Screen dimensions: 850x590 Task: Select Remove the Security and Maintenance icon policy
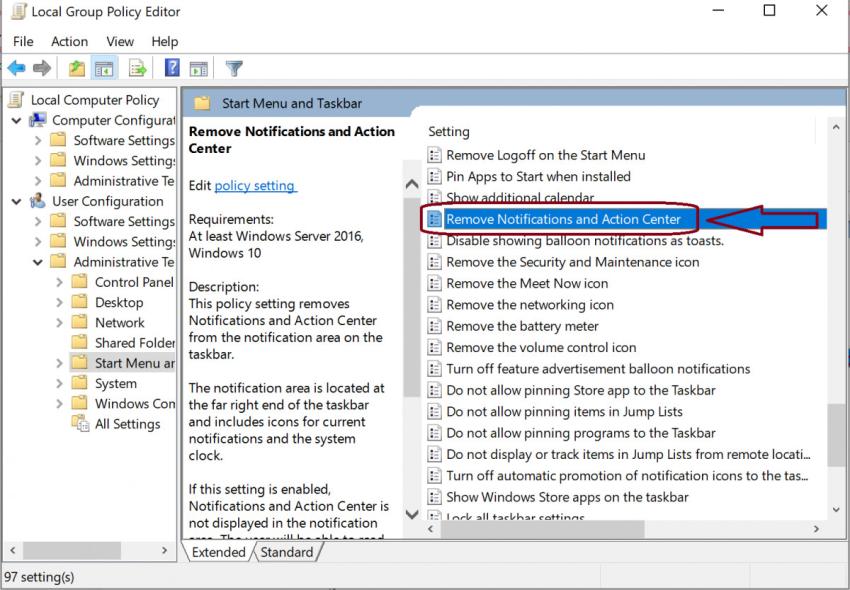[x=572, y=262]
